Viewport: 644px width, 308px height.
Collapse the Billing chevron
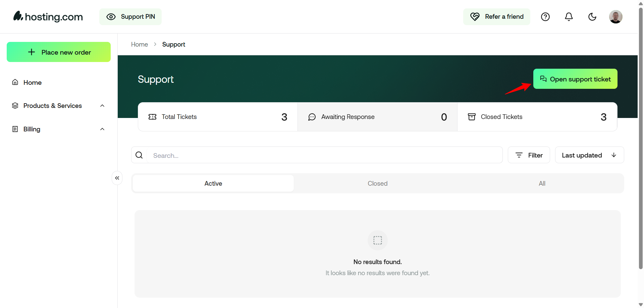pos(102,129)
